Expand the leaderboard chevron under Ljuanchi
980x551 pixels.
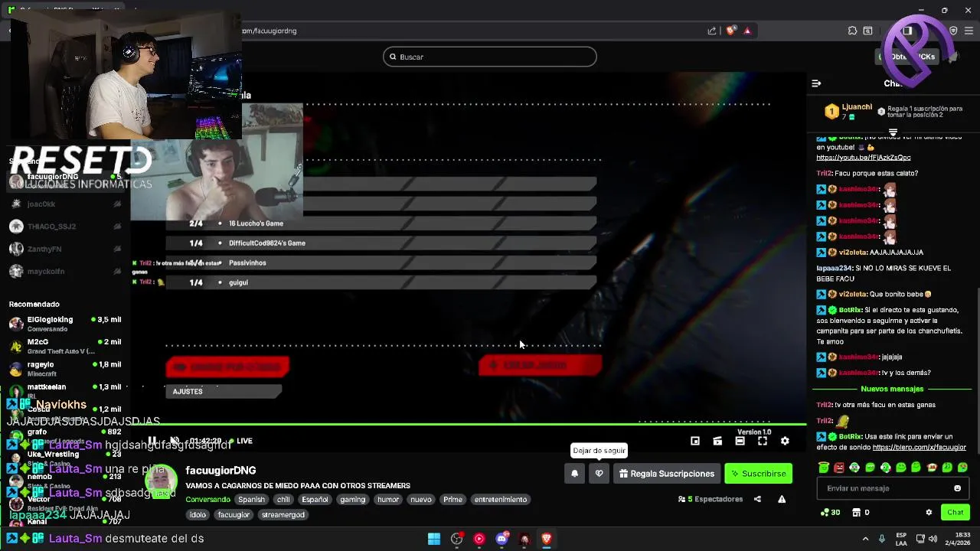pyautogui.click(x=893, y=132)
